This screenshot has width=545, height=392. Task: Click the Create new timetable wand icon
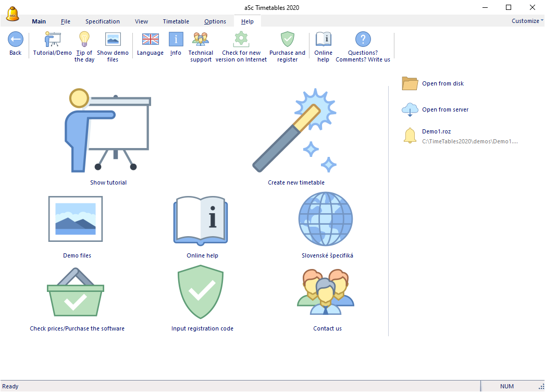pyautogui.click(x=294, y=130)
